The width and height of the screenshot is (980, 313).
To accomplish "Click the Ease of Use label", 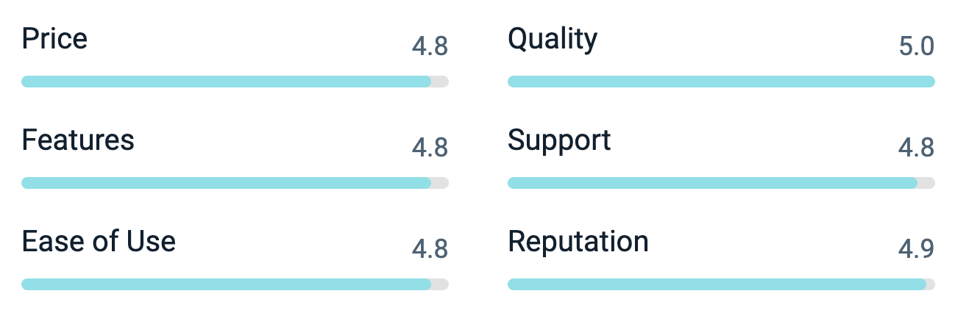I will point(99,241).
